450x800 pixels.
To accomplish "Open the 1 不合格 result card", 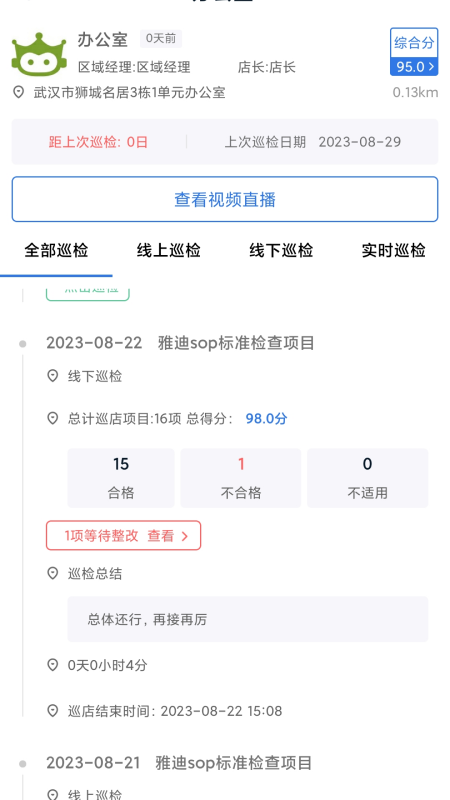I will [x=241, y=478].
